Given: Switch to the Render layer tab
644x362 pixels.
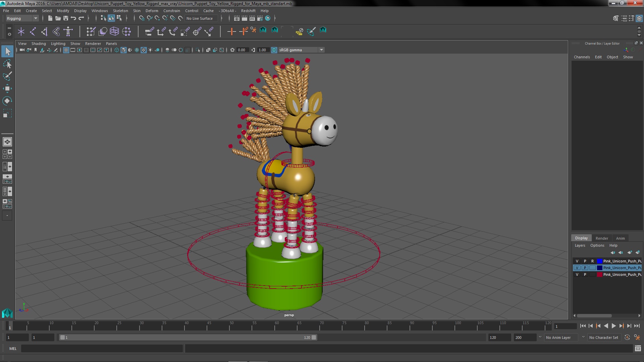Looking at the screenshot, I should (602, 238).
